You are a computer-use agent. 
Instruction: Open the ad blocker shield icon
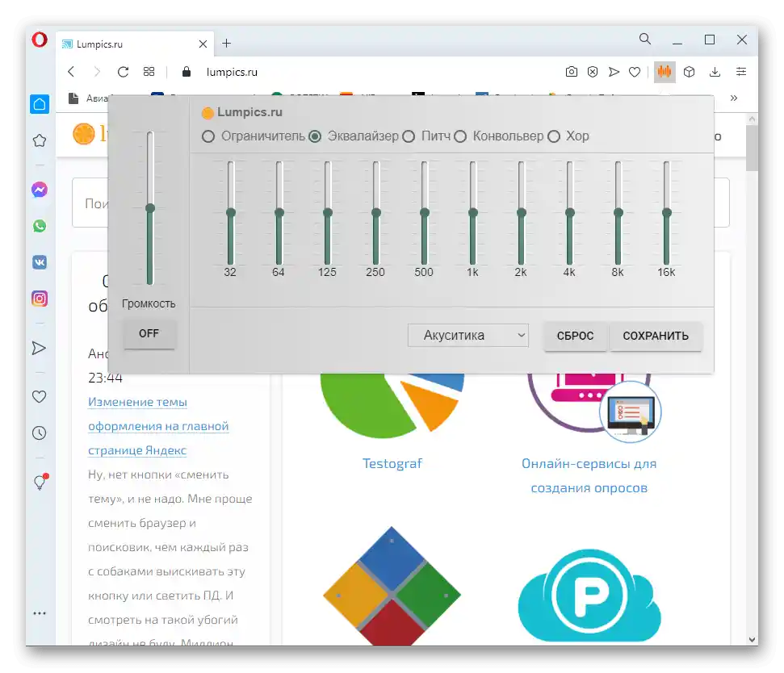[x=593, y=72]
